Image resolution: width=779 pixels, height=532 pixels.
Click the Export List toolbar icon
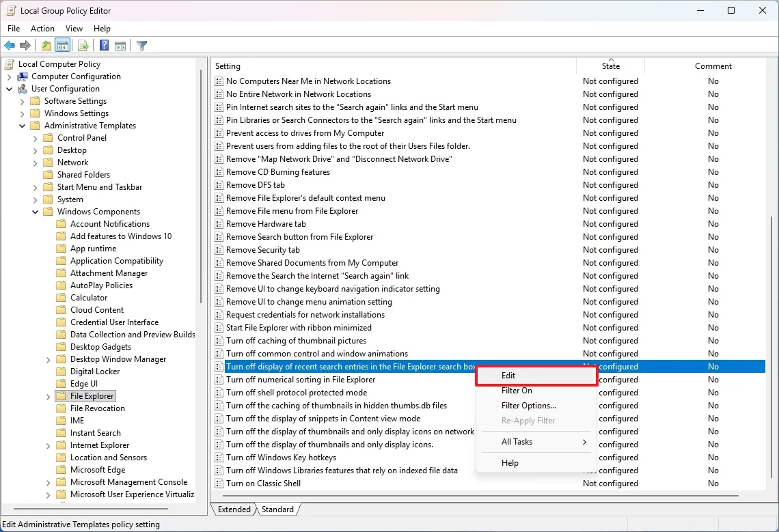[83, 45]
